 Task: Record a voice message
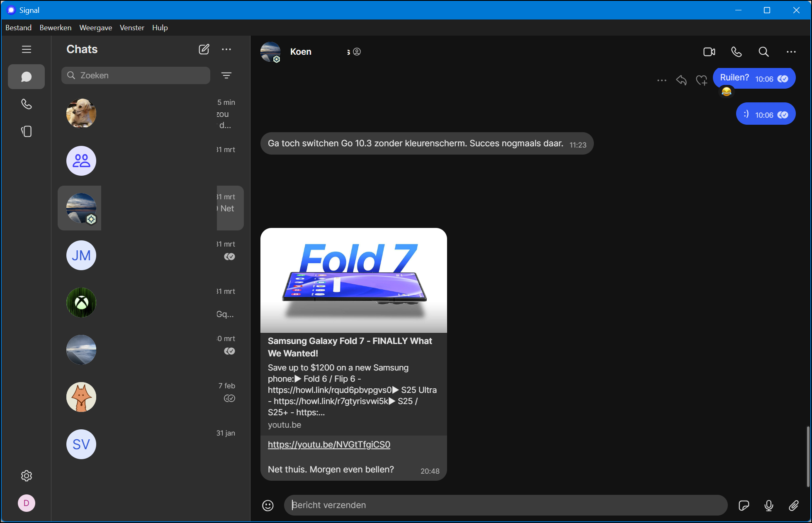coord(768,505)
